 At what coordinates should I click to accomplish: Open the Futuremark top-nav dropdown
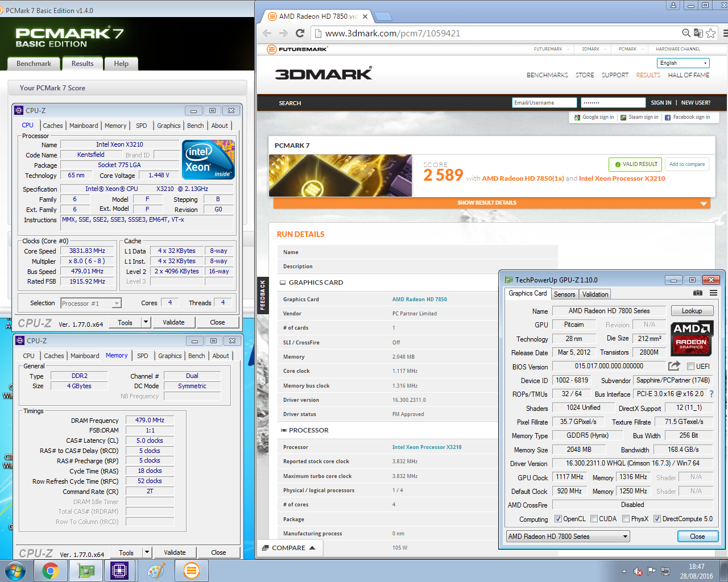click(551, 49)
